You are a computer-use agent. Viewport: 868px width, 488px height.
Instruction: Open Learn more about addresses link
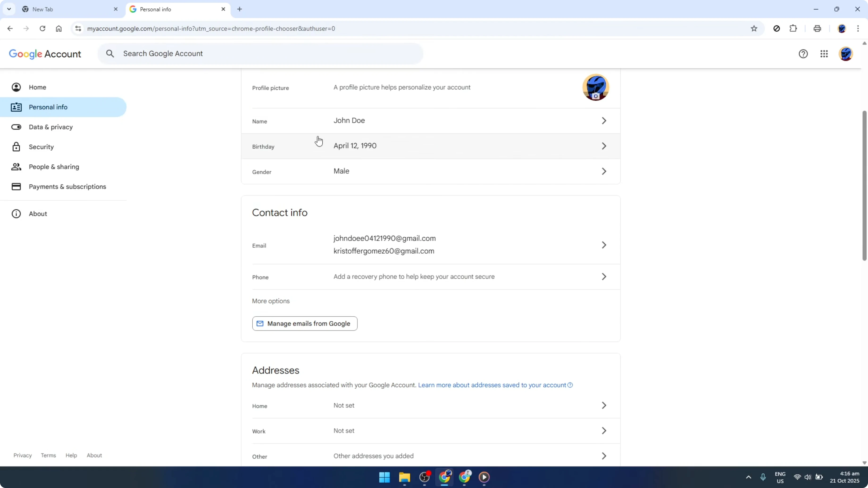click(492, 385)
